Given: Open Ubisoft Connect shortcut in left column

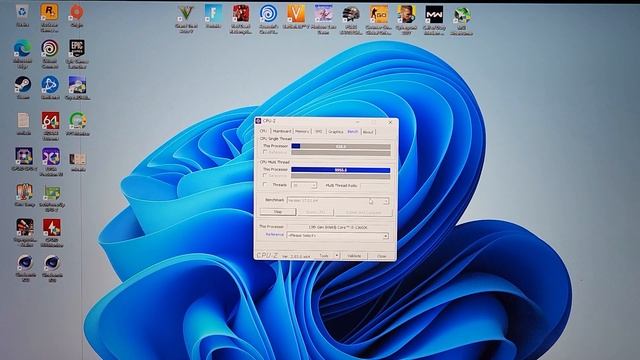Looking at the screenshot, I should click(x=49, y=53).
